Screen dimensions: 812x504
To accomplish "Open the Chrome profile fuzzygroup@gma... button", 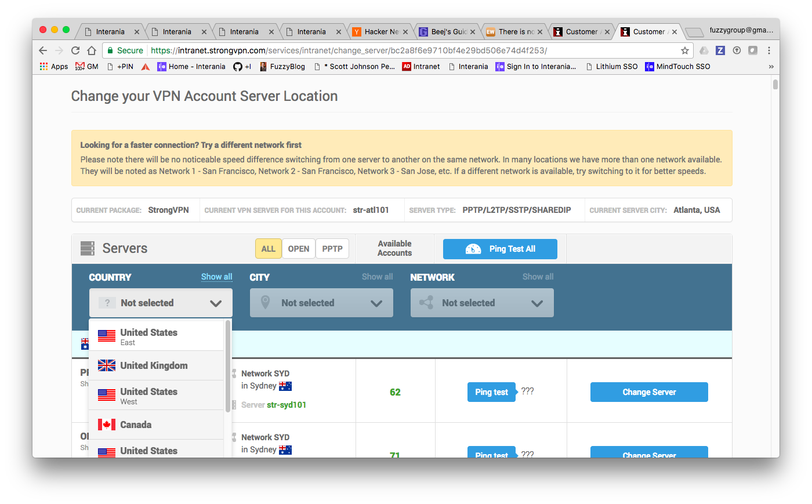I will click(741, 30).
